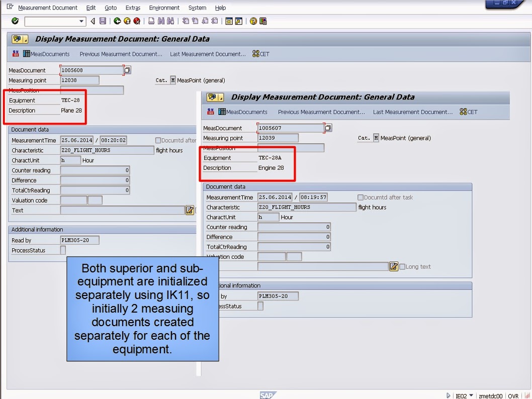
Task: Click Characteristic field in right window
Action: (307, 207)
